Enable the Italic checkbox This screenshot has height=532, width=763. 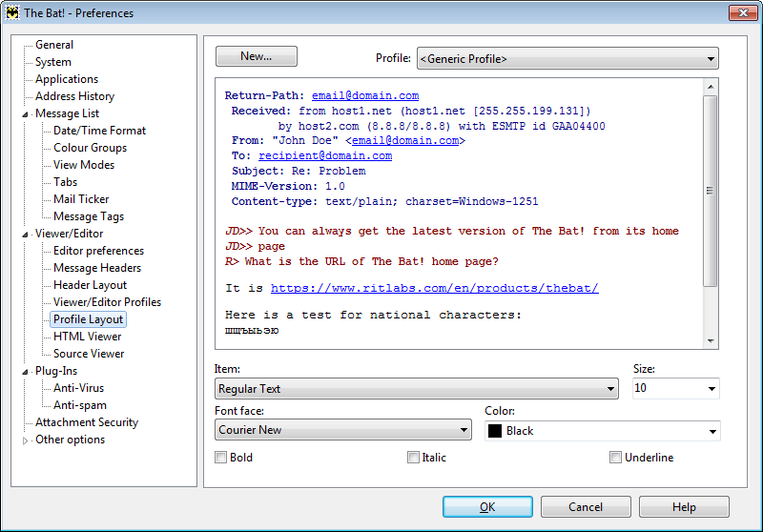(413, 457)
